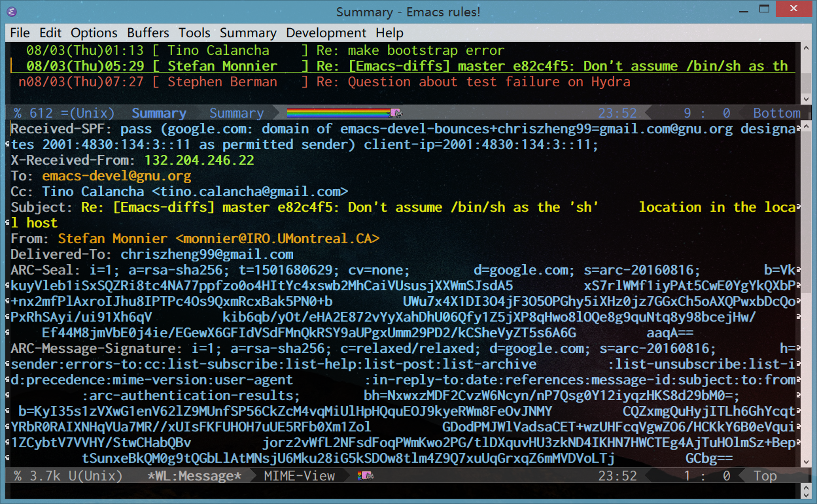Click the IP address 132.204.246.22
The height and width of the screenshot is (504, 817).
(x=199, y=160)
